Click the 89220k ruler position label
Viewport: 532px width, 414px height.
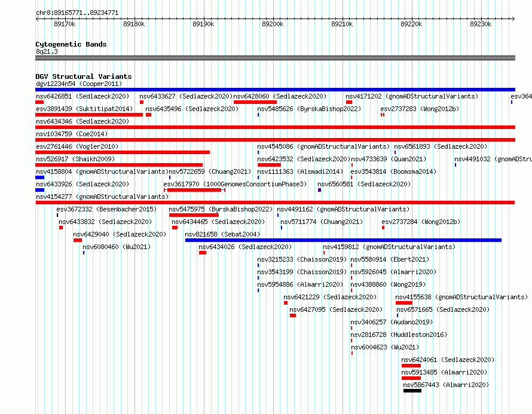point(412,24)
